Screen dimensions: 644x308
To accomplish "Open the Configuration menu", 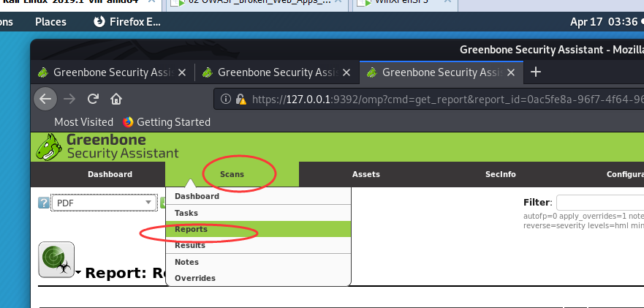I will [x=625, y=174].
